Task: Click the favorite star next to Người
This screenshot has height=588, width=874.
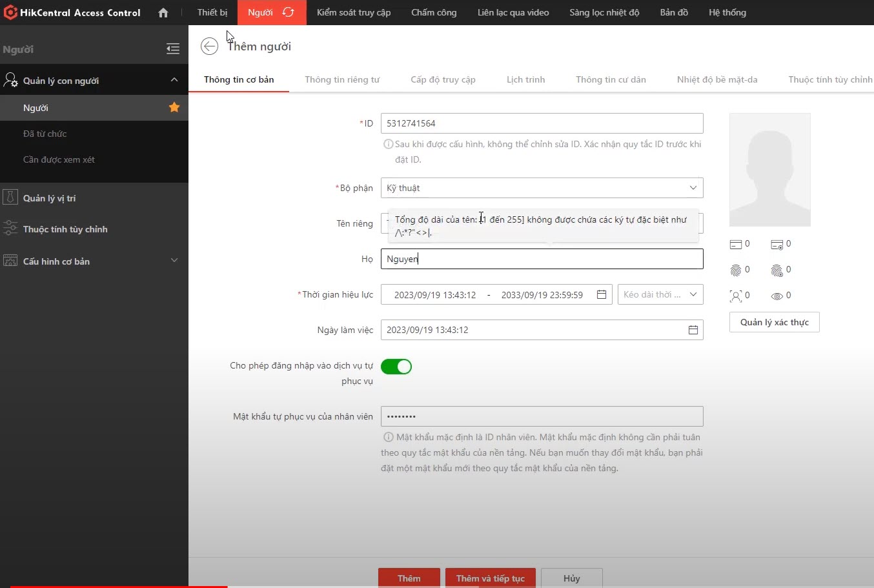Action: (x=174, y=108)
